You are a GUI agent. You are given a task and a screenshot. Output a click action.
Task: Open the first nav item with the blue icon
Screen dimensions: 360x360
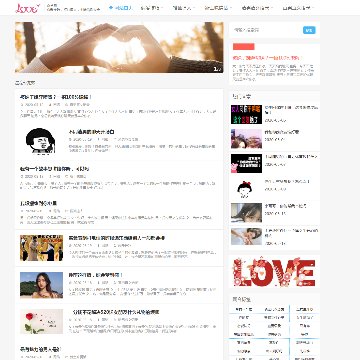(x=121, y=8)
